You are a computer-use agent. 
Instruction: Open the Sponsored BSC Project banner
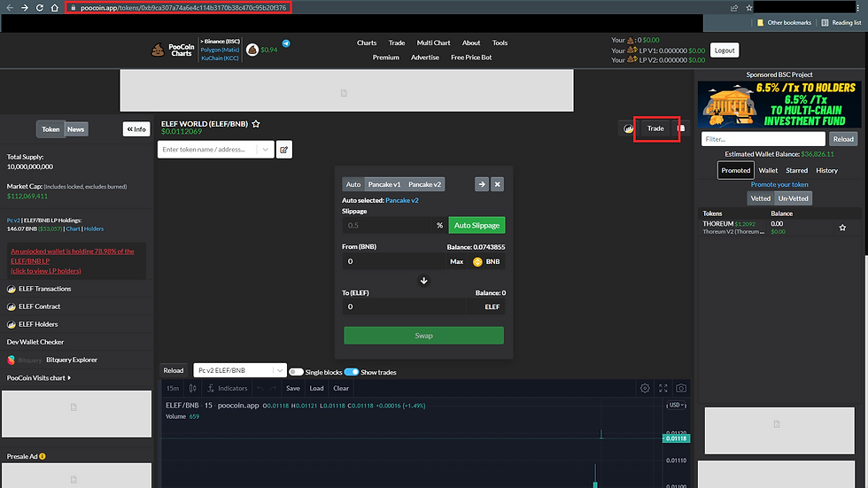779,105
